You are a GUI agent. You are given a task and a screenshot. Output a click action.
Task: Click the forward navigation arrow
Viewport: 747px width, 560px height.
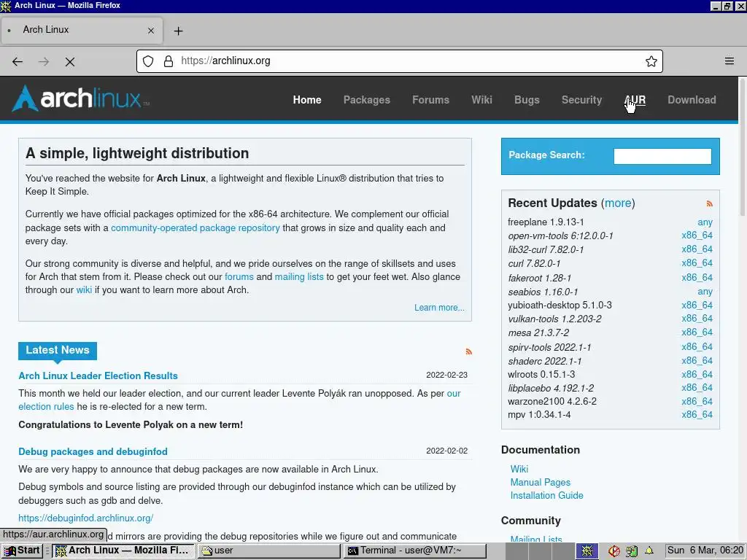[44, 61]
